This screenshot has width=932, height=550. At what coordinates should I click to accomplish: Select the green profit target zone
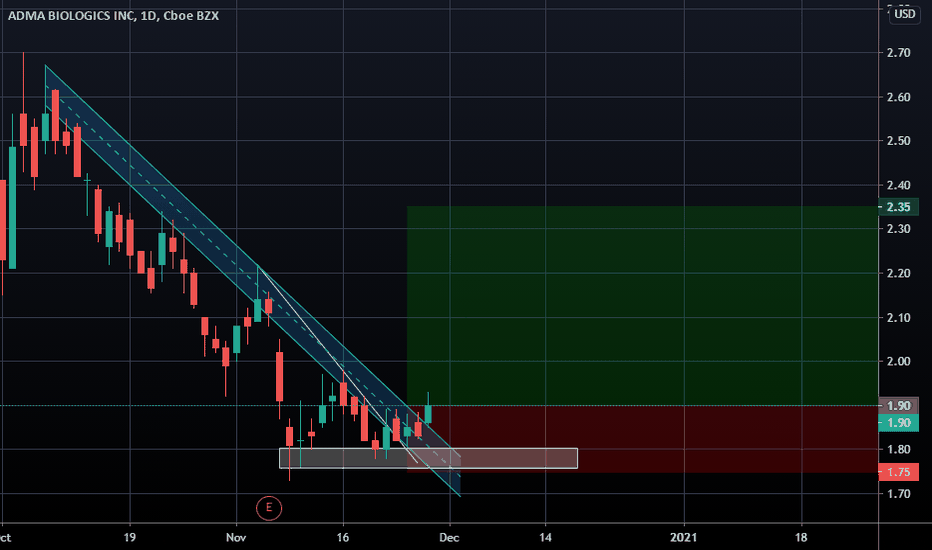pyautogui.click(x=643, y=306)
